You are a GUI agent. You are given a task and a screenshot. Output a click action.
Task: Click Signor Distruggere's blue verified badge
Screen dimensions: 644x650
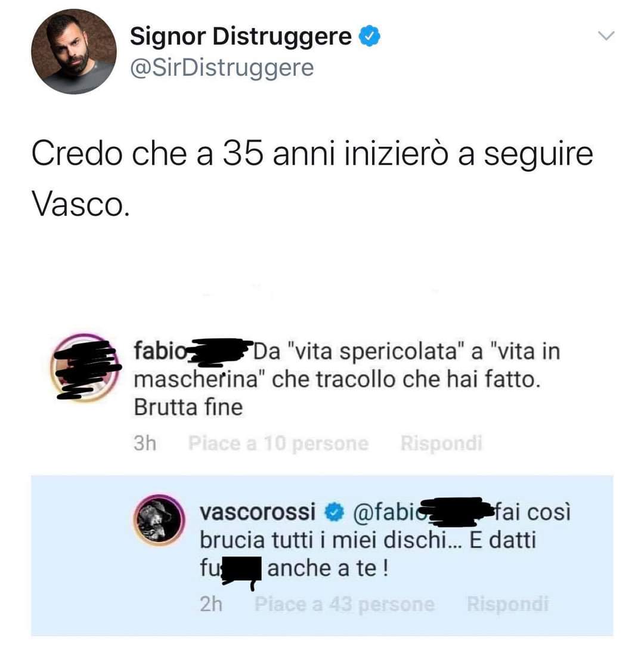[369, 36]
